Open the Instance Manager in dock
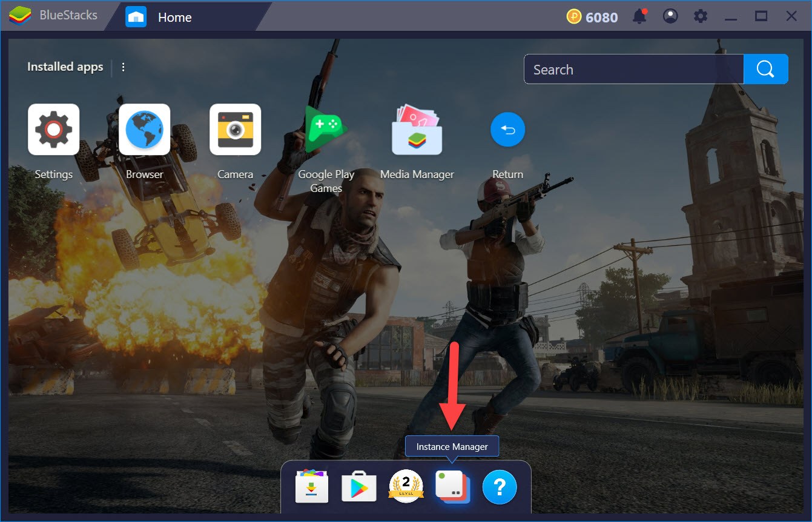 (x=452, y=486)
